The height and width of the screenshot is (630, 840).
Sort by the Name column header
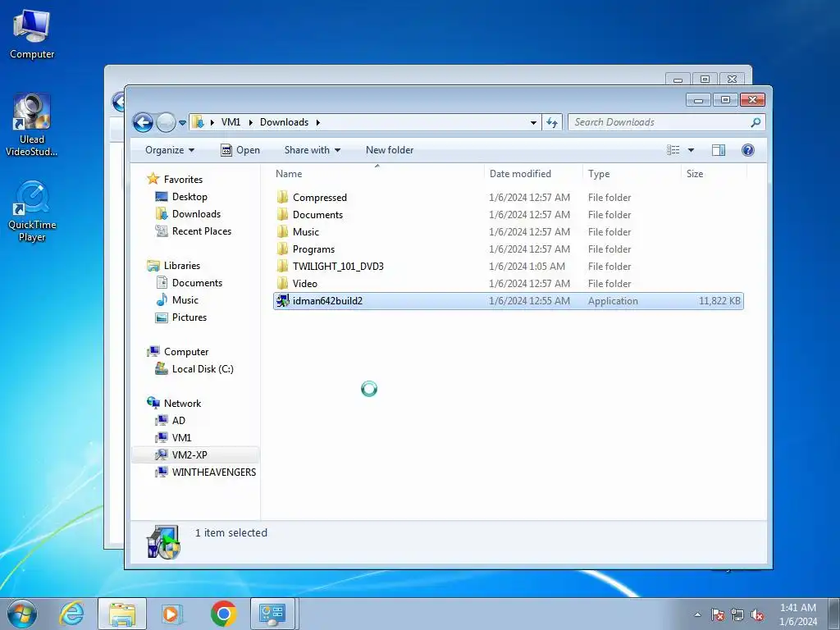pos(377,174)
